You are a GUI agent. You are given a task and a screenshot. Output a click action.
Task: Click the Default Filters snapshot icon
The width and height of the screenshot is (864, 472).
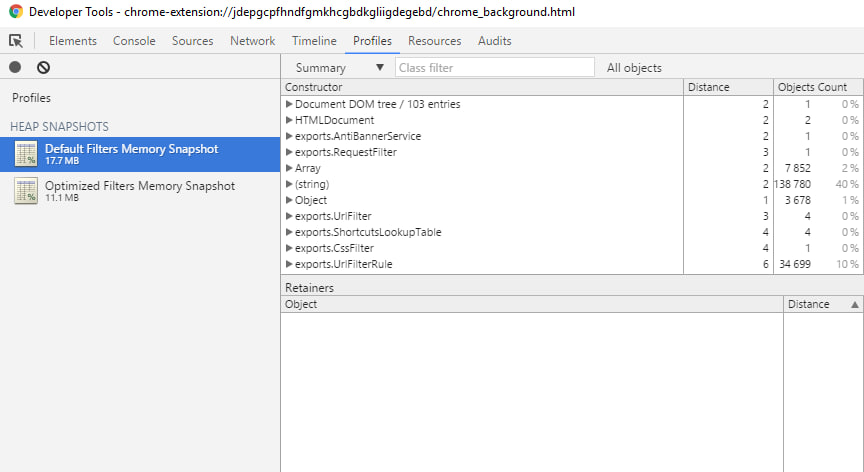pos(26,154)
